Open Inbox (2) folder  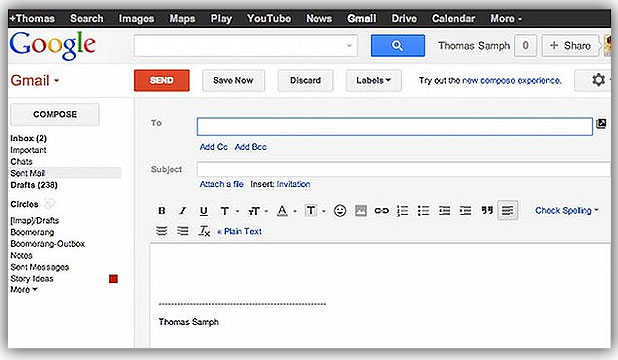28,138
